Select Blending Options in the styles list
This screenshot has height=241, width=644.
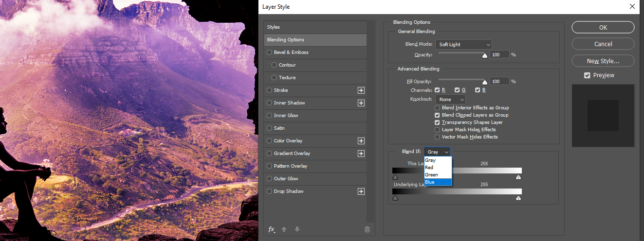click(315, 40)
